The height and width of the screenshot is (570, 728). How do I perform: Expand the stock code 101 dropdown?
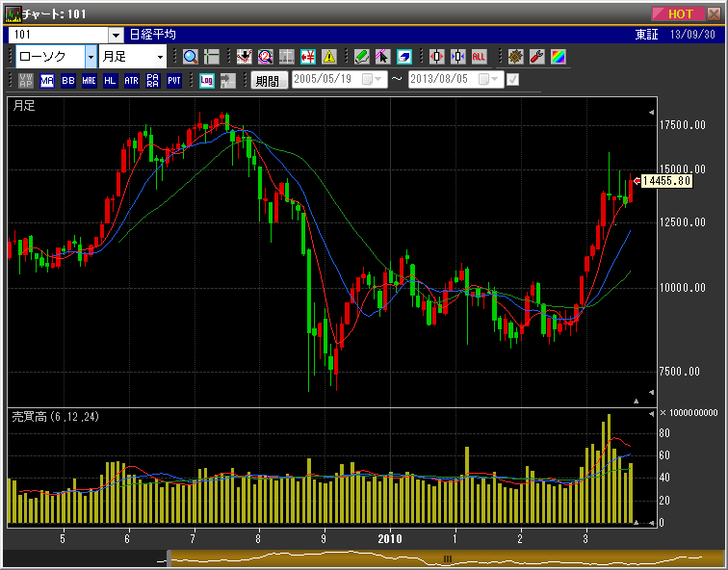click(116, 35)
